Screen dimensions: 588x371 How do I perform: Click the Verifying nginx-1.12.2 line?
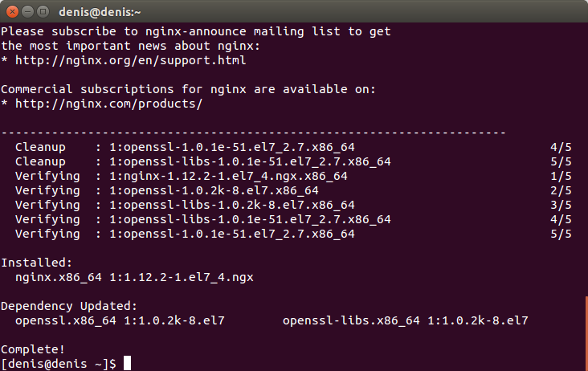tap(293, 176)
